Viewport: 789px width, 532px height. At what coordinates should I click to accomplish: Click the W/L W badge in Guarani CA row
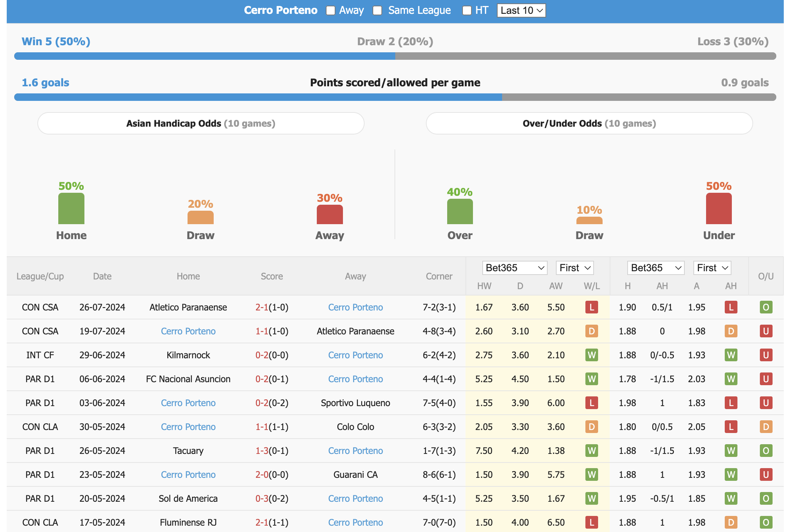592,474
